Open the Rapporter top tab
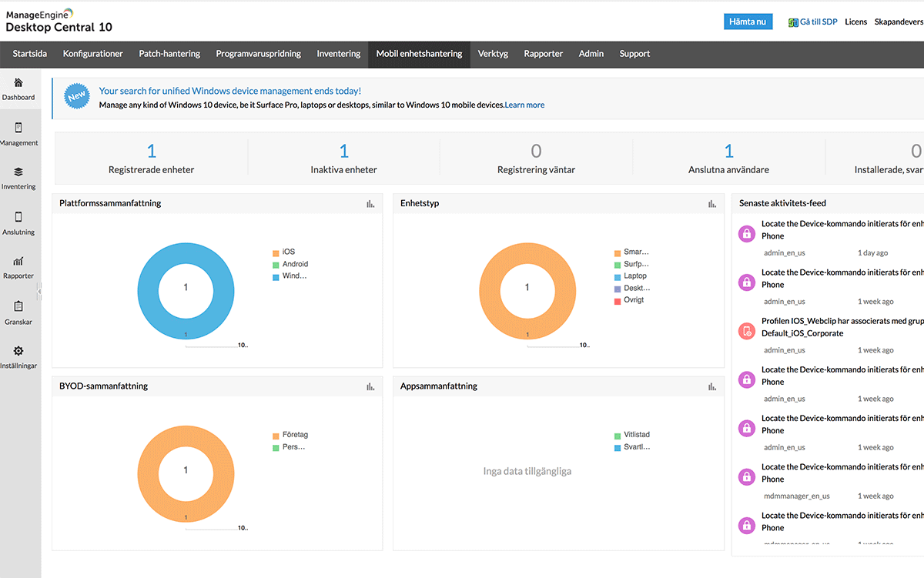The width and height of the screenshot is (924, 578). [544, 54]
